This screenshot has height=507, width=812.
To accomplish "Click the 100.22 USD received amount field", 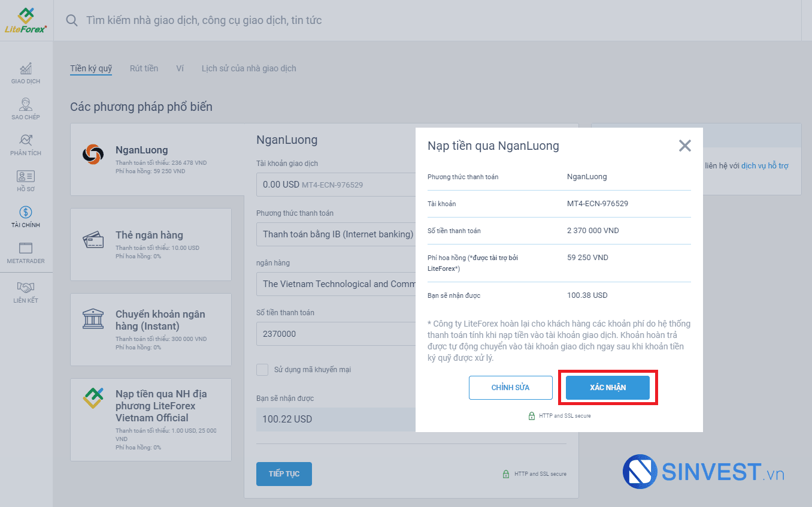I will click(336, 420).
